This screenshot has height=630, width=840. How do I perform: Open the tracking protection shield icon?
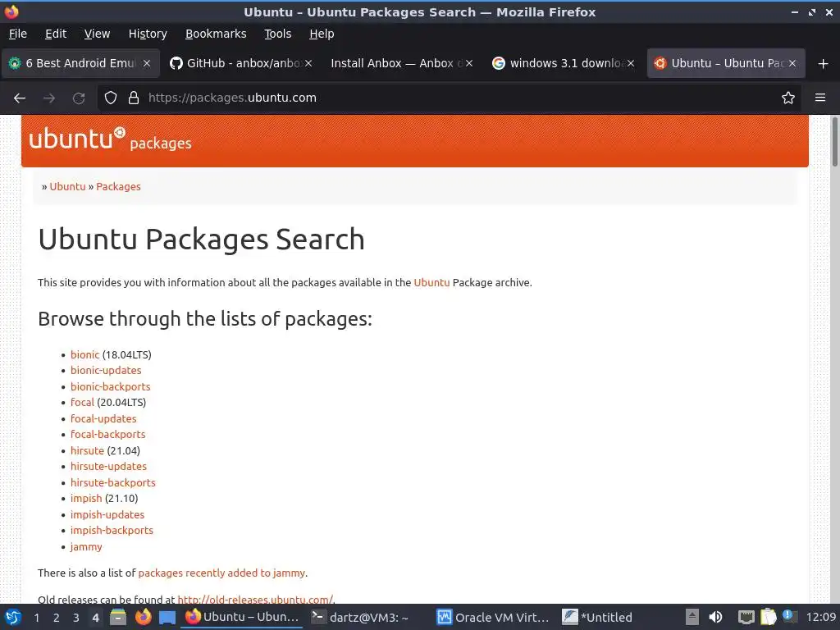click(x=111, y=98)
